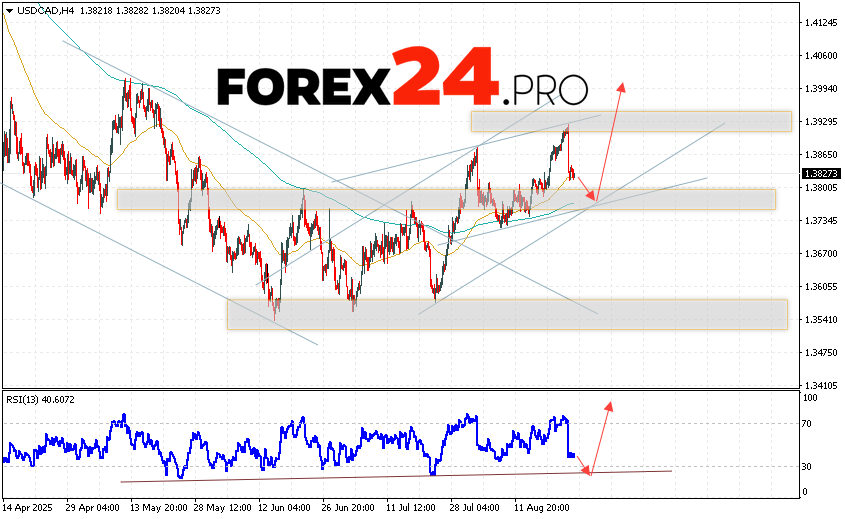845x519 pixels.
Task: Click the RSI(13) 40.6072 indicator label
Action: click(x=39, y=399)
